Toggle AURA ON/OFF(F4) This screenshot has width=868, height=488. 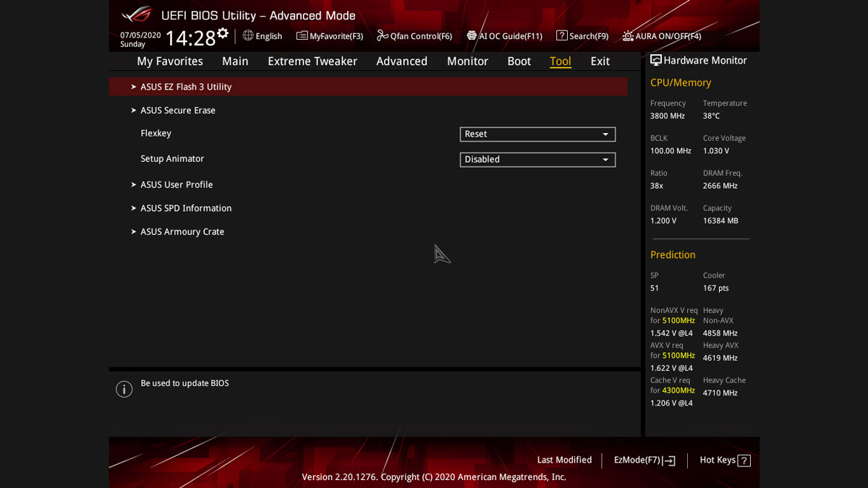pyautogui.click(x=662, y=36)
